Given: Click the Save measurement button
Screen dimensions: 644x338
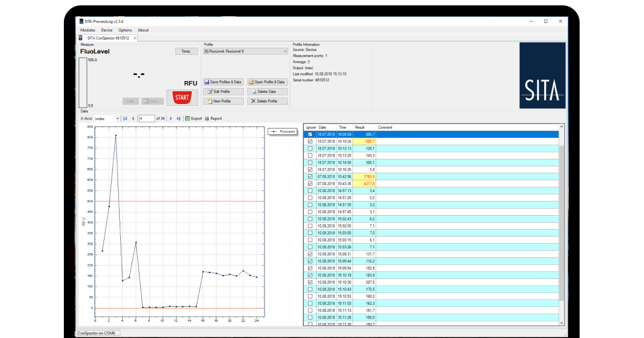Looking at the screenshot, I should [152, 101].
